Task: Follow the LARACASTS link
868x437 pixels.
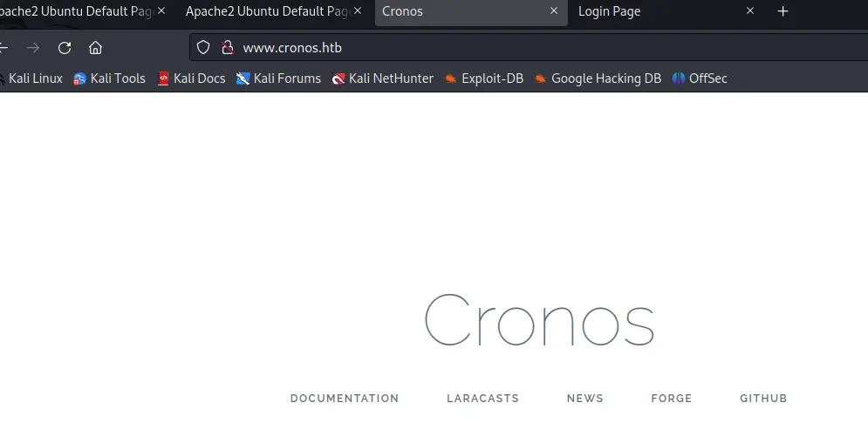Action: (482, 399)
